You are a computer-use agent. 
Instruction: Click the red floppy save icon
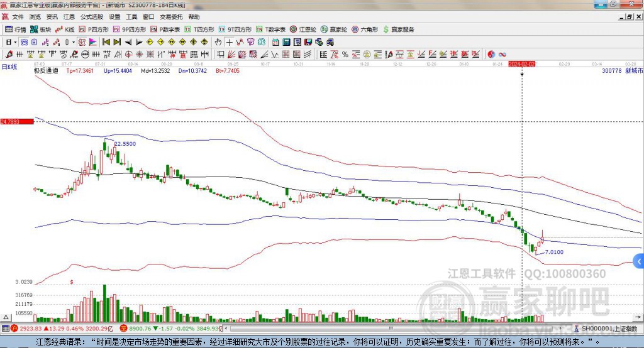(308, 42)
